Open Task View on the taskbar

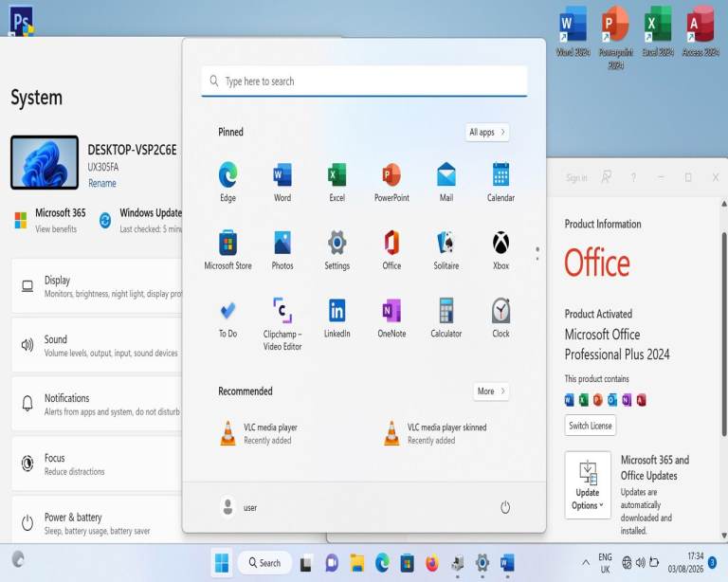(x=306, y=563)
